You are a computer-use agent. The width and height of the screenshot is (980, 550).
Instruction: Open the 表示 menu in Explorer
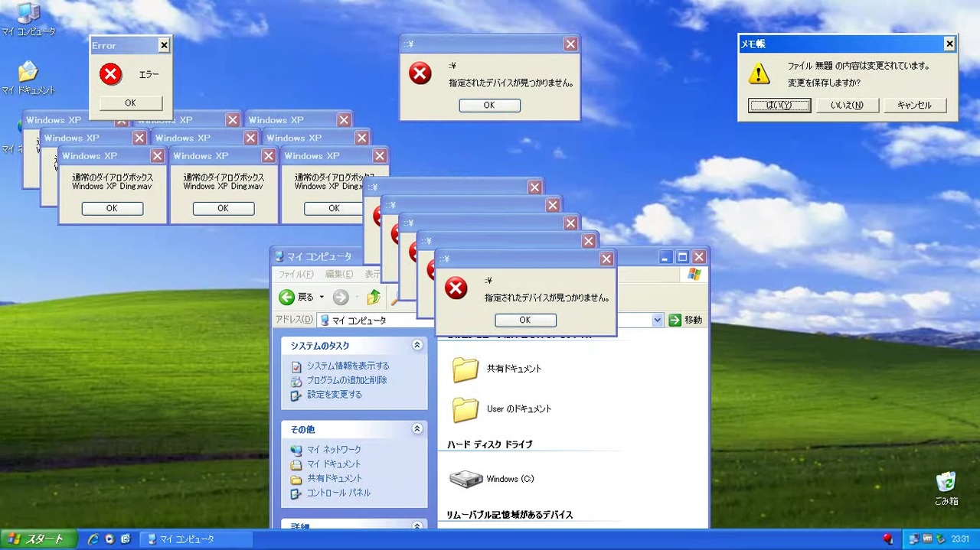pos(372,275)
